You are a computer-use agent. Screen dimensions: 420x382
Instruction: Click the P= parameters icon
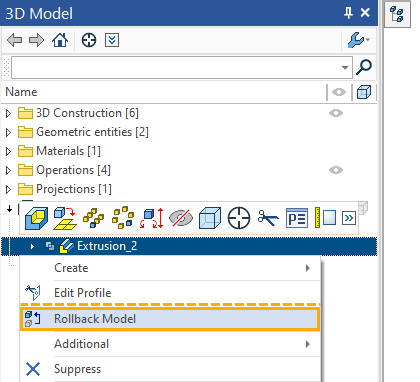click(297, 218)
